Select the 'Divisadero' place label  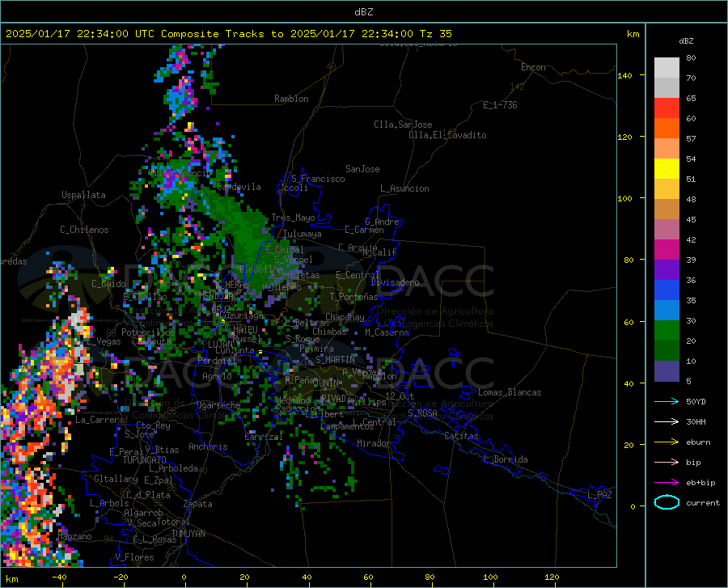coord(395,282)
